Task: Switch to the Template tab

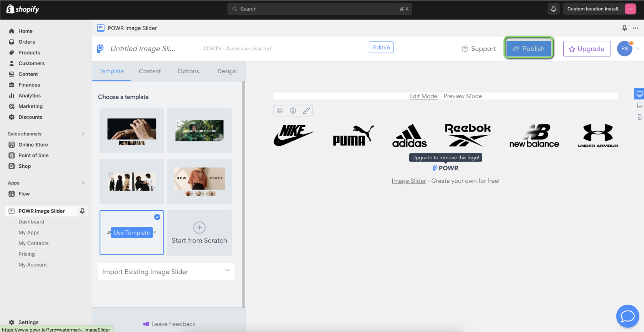Action: pyautogui.click(x=111, y=71)
